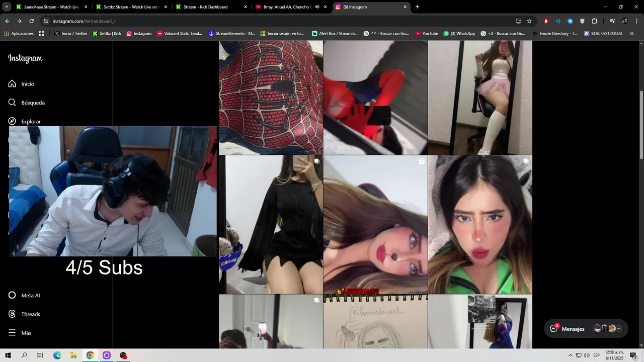
Task: Open the Settkz | Kick bookmark
Action: coord(107,33)
